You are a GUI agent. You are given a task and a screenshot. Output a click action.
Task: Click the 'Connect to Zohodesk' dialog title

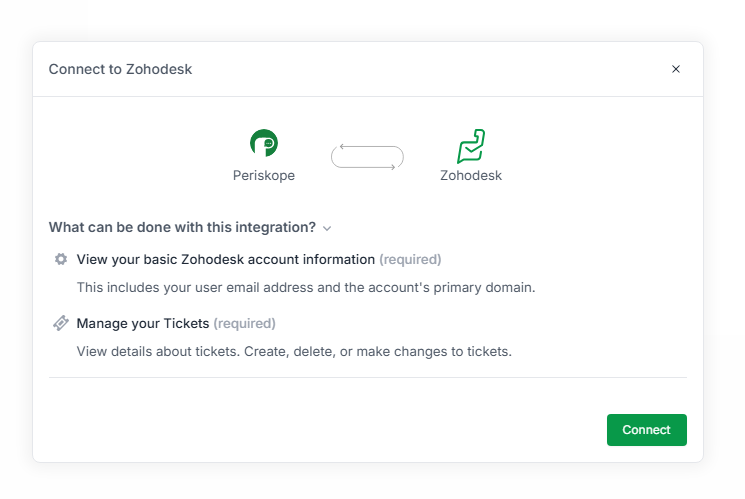tap(120, 69)
